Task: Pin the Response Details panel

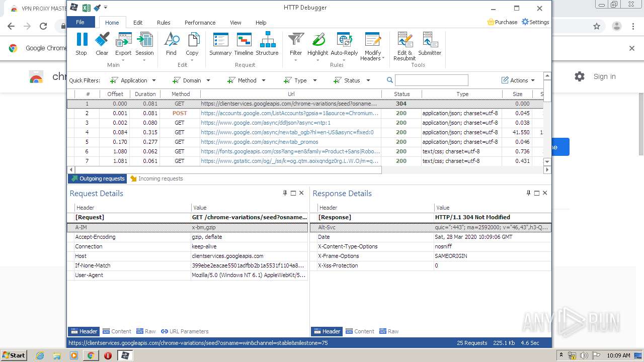Action: pos(528,193)
